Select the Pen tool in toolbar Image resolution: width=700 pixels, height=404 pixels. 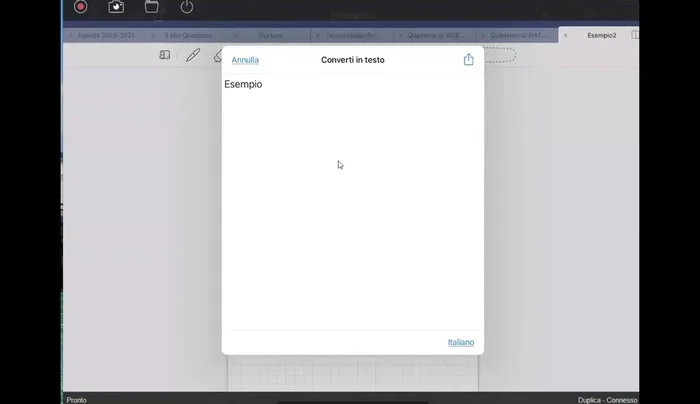[x=193, y=56]
